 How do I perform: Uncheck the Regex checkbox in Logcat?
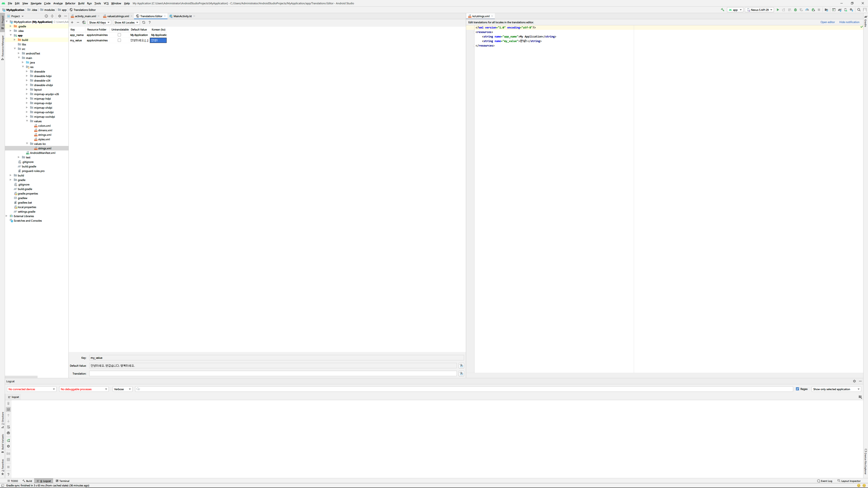pos(797,389)
